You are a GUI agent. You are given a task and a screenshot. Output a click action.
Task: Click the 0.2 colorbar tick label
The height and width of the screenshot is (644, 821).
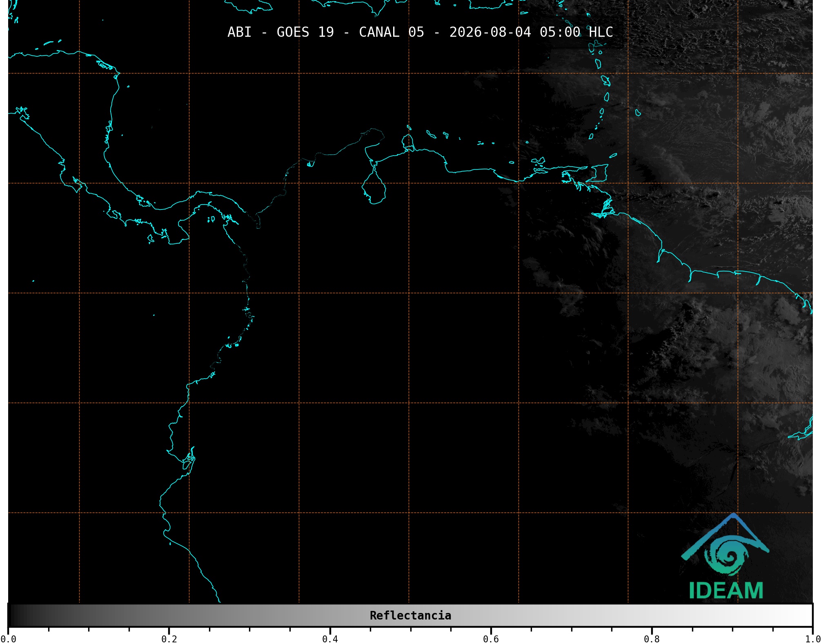(x=169, y=639)
